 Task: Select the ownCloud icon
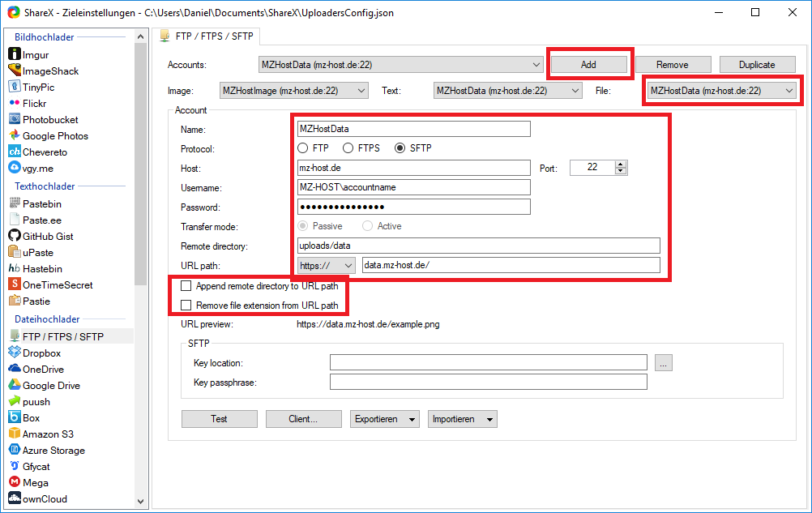pyautogui.click(x=15, y=498)
